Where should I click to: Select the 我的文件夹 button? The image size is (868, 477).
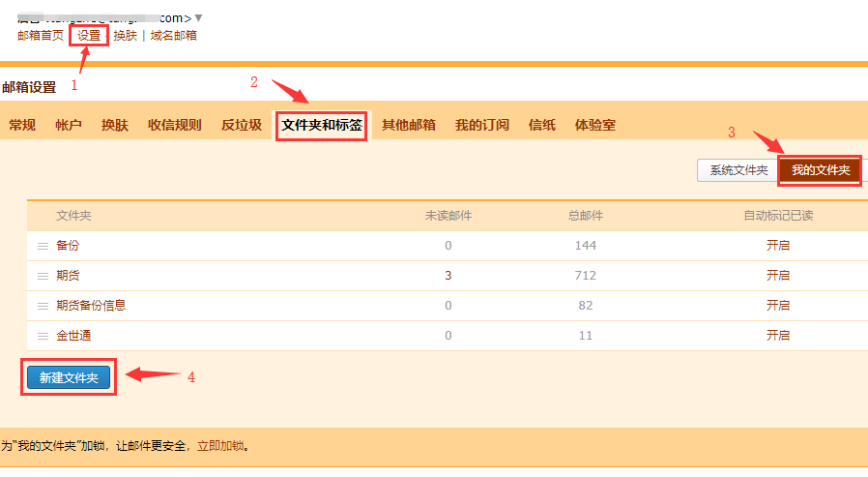pos(820,170)
